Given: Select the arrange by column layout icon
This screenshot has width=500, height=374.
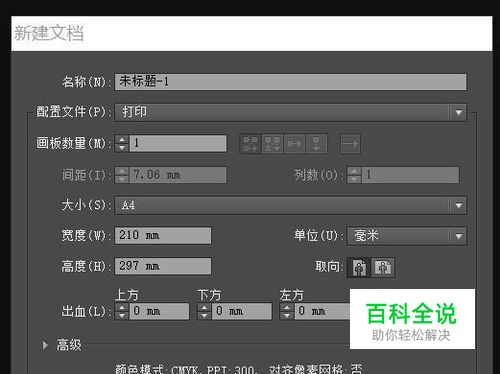Looking at the screenshot, I should pos(316,144).
